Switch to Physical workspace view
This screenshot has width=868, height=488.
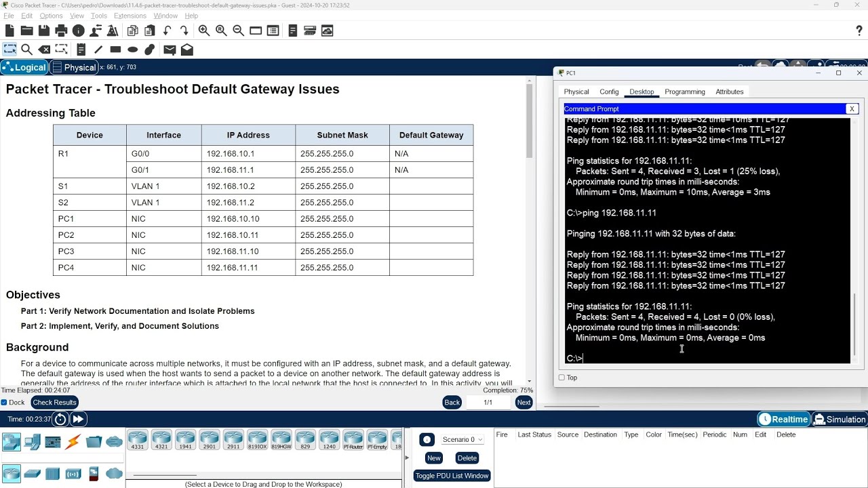[75, 67]
